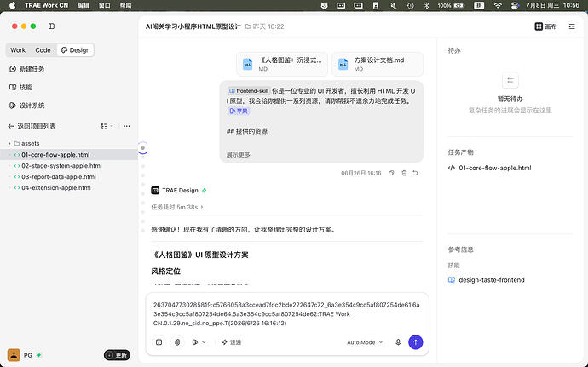Attach a file with the paperclip icon
Screen dimensions: 588x367
coord(177,342)
